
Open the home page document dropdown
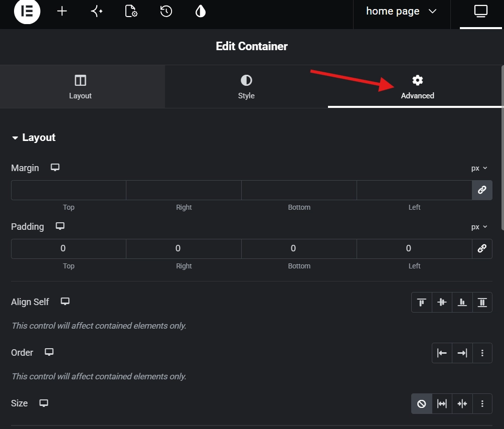pos(402,11)
